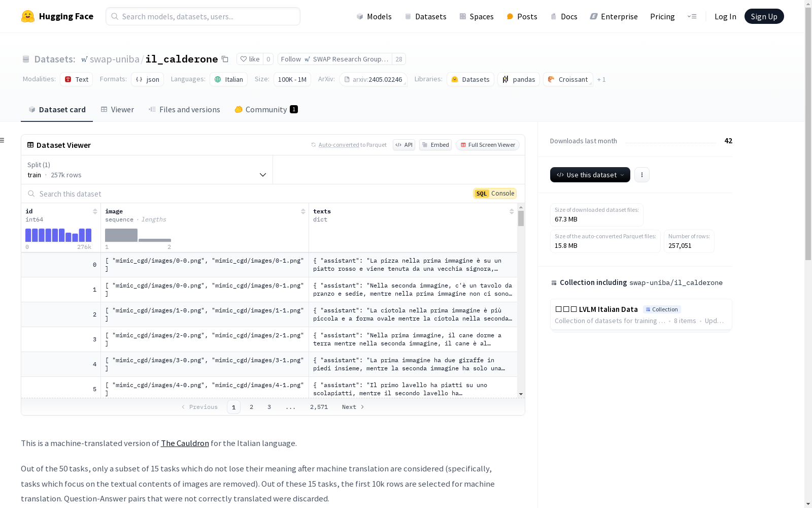
Task: Open the Full Screen Viewer
Action: tap(488, 145)
